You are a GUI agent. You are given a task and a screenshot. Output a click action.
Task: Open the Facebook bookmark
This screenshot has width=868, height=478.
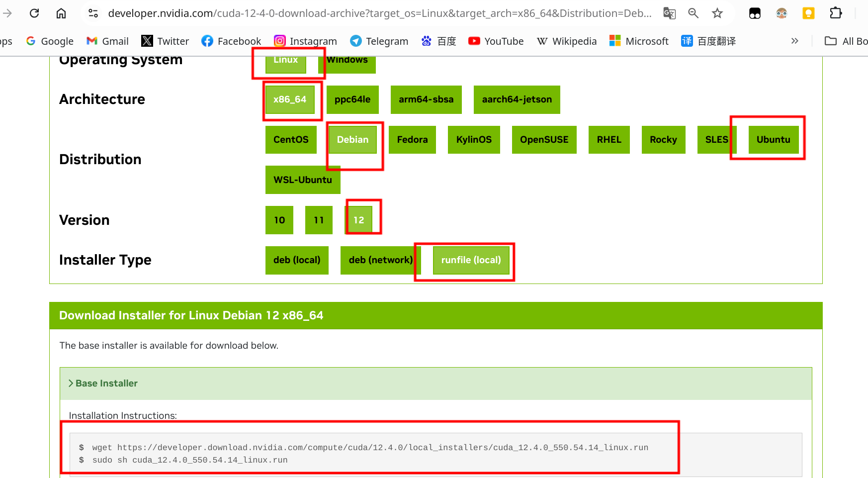tap(231, 41)
